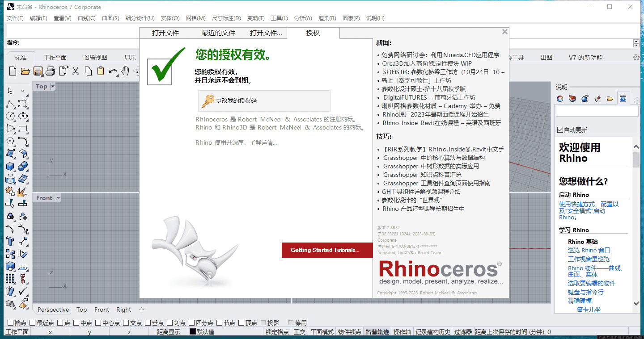Save with the floppy disk icon
Viewport: 644px width, 339px height.
pos(38,71)
